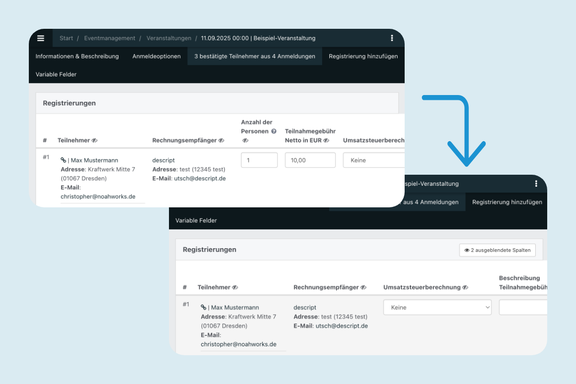
Task: Click the help icon next to Anzahl der Personen
Action: pos(274,132)
